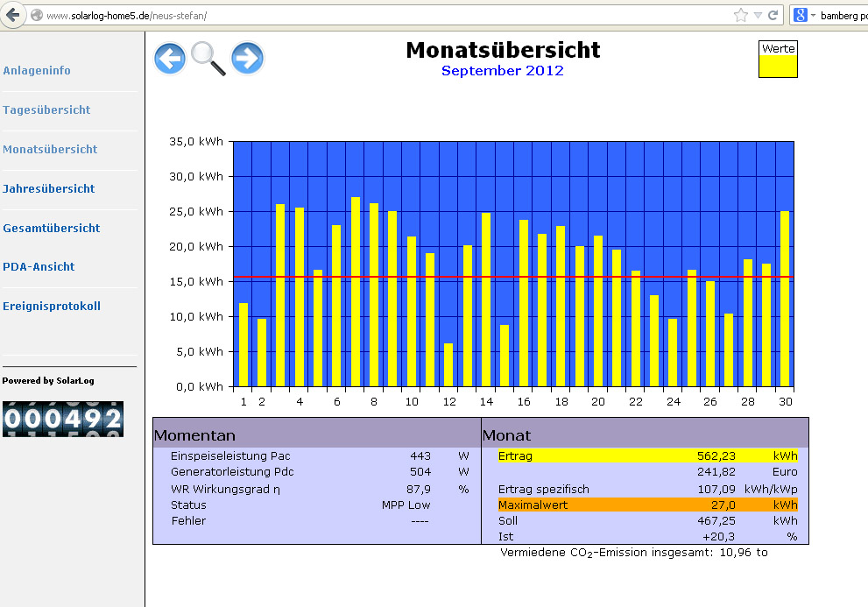The height and width of the screenshot is (607, 868).
Task: Open Tagesübersicht from the sidebar
Action: pos(46,109)
